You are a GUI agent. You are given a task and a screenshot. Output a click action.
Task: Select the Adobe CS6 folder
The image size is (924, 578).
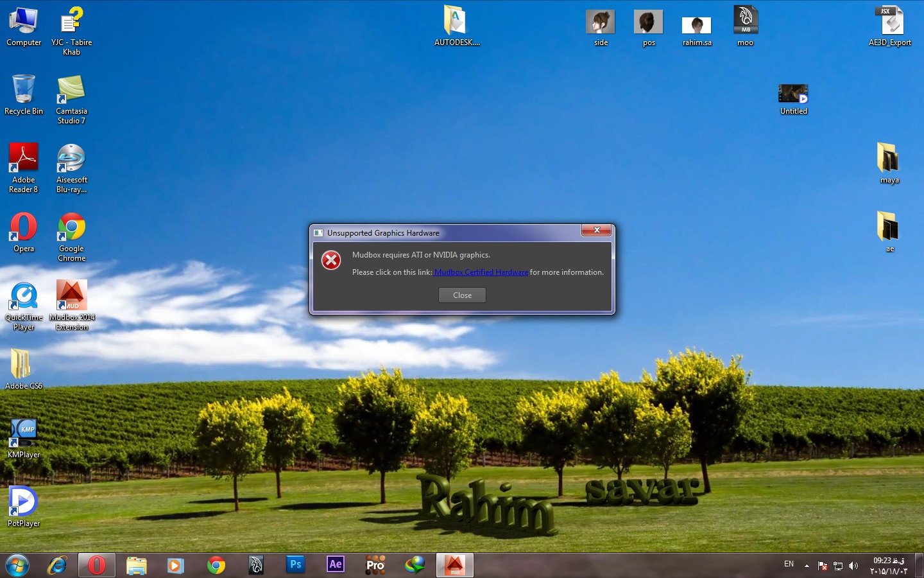[x=24, y=370]
